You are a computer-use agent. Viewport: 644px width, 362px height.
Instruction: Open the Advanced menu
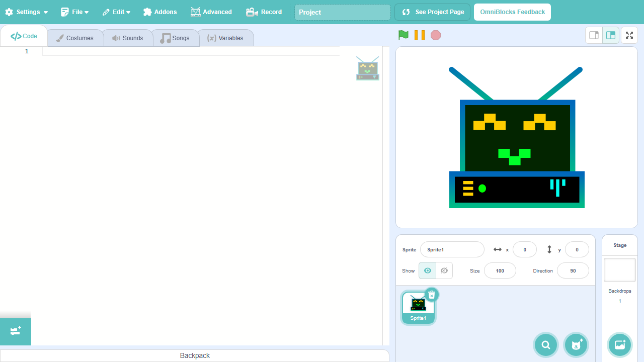(211, 12)
